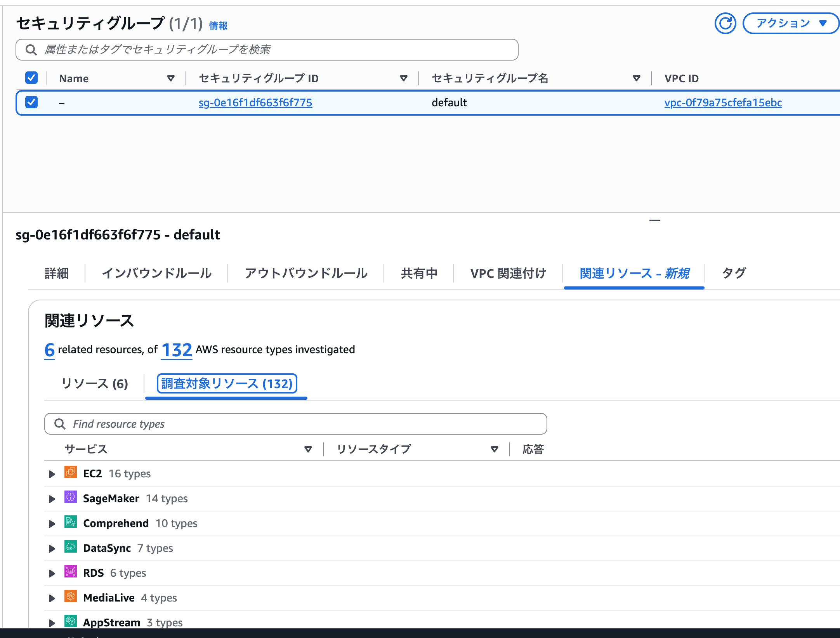Open the アクション dropdown menu
Viewport: 840px width, 638px height.
[x=791, y=24]
